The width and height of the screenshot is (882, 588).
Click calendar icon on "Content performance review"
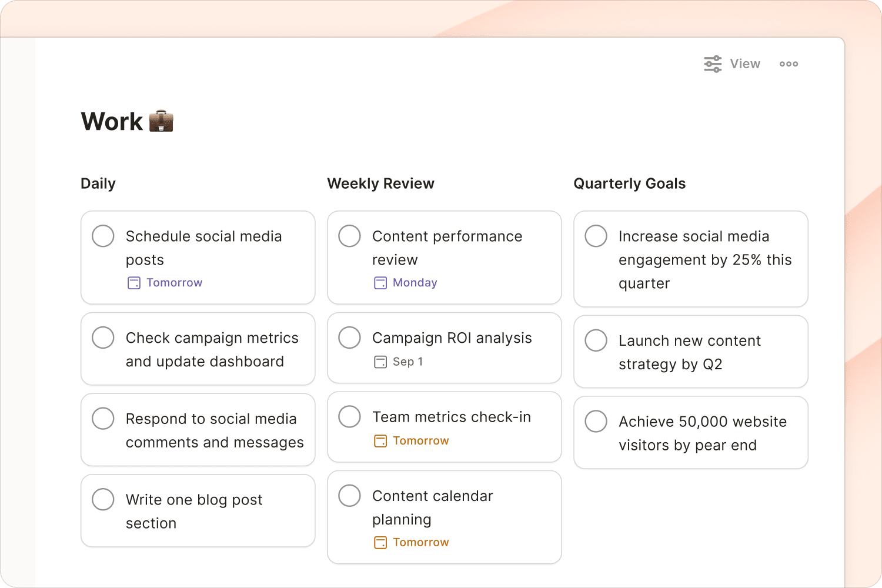coord(379,283)
